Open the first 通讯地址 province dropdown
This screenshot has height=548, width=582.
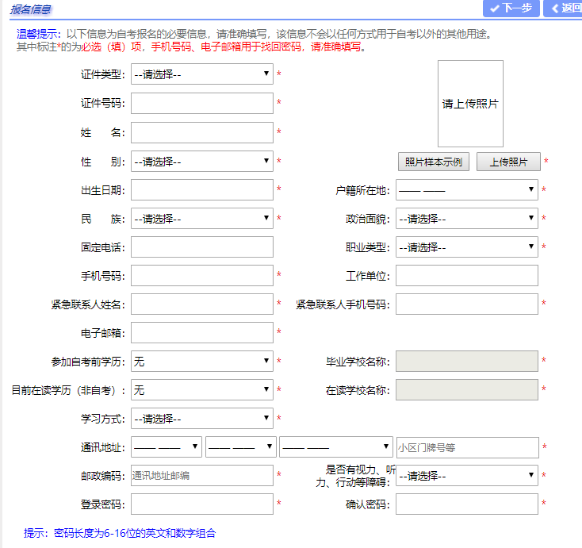point(166,447)
